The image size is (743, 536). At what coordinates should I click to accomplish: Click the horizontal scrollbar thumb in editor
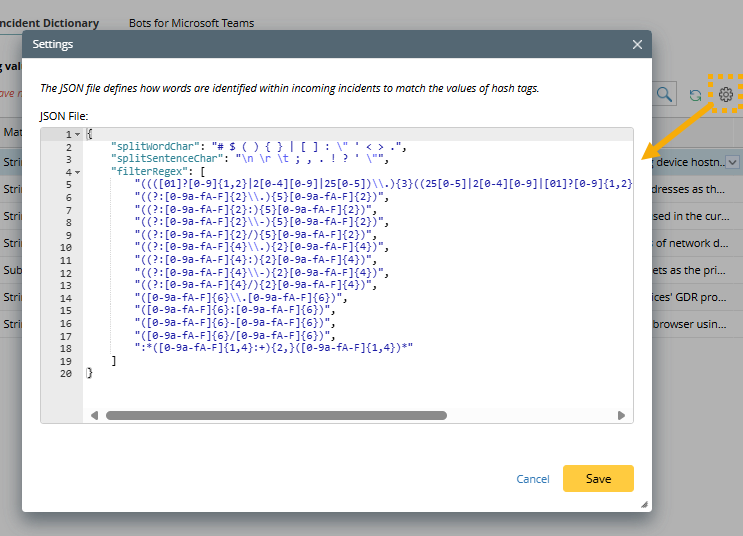(x=275, y=415)
